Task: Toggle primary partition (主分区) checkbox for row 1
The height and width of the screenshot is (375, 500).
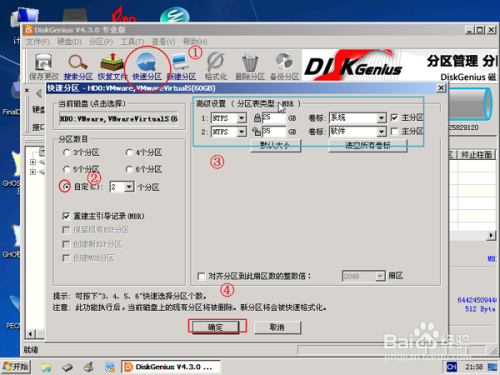Action: click(394, 118)
